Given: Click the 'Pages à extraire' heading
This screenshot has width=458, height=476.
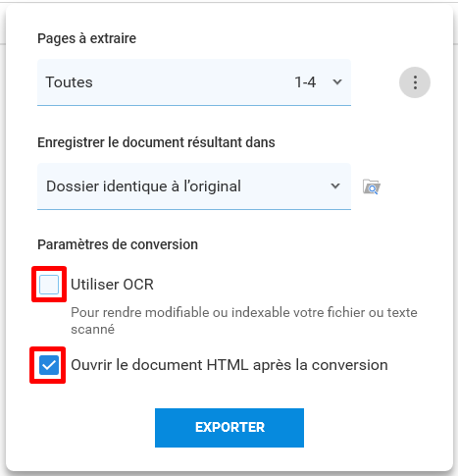Looking at the screenshot, I should (86, 38).
